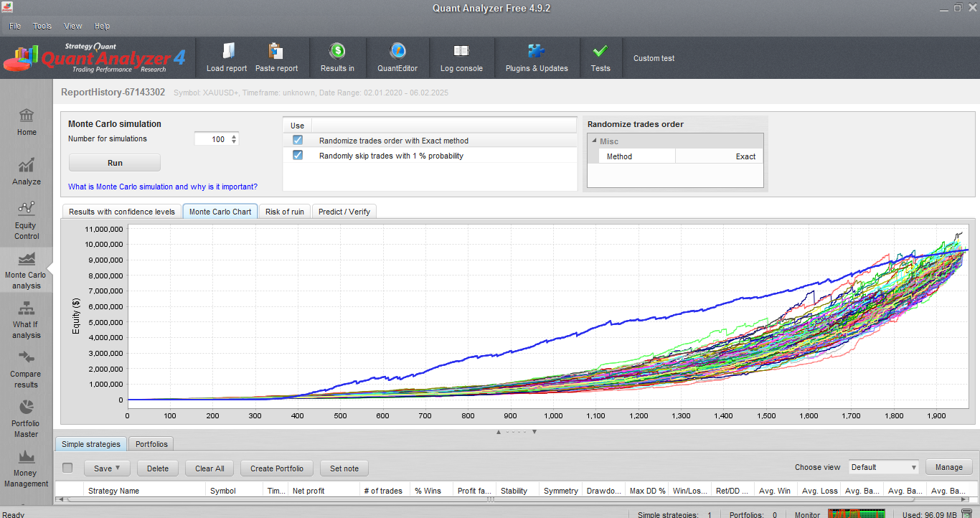This screenshot has height=518, width=980.
Task: Expand panel with splitter down arrow
Action: [x=534, y=432]
